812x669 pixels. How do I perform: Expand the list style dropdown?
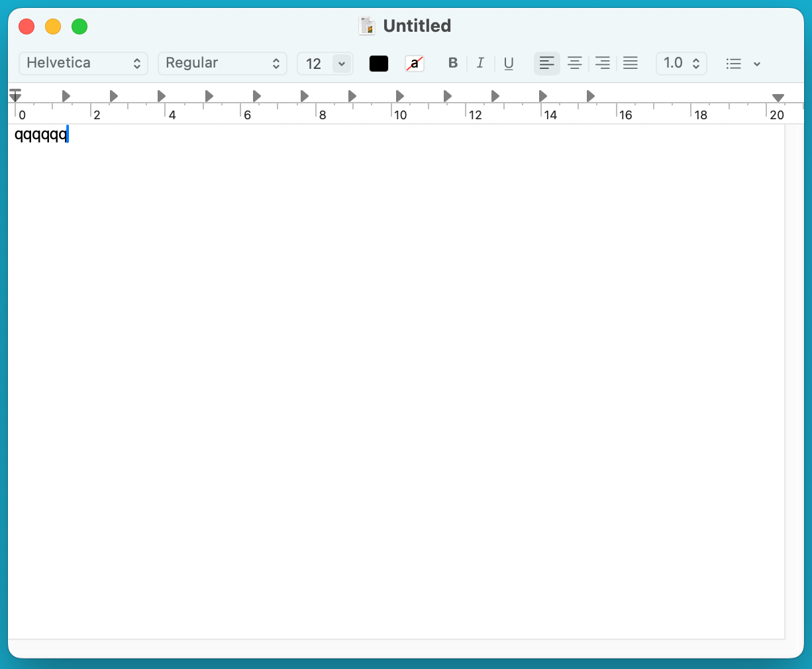742,64
